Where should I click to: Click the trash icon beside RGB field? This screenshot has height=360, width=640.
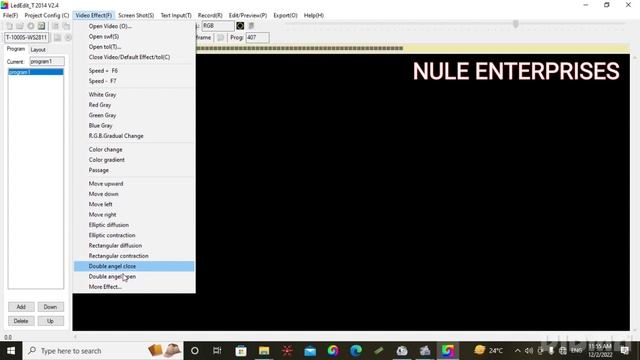[251, 26]
